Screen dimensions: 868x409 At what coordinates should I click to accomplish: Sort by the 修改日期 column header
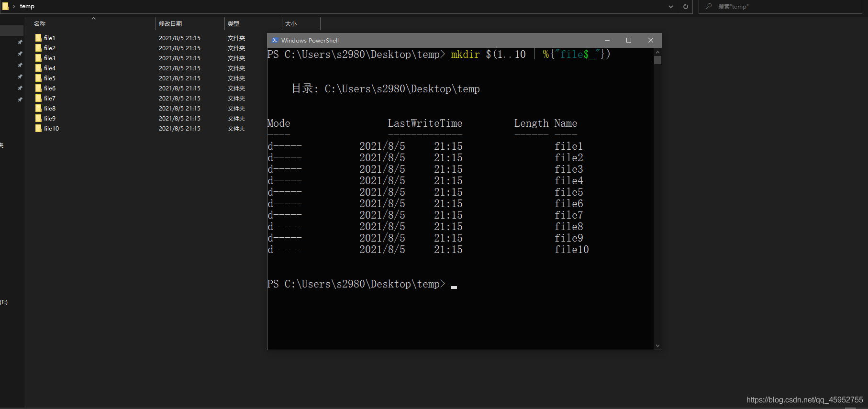coord(170,23)
